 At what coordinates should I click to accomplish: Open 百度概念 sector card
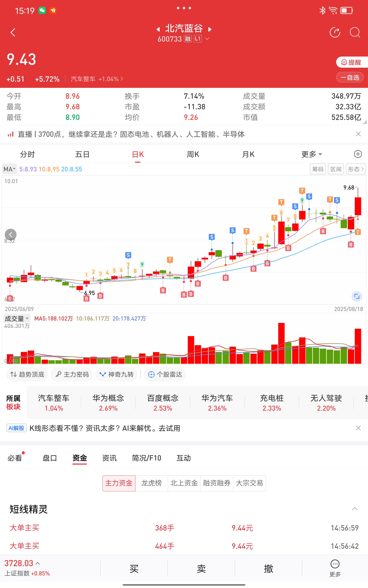pos(163,403)
